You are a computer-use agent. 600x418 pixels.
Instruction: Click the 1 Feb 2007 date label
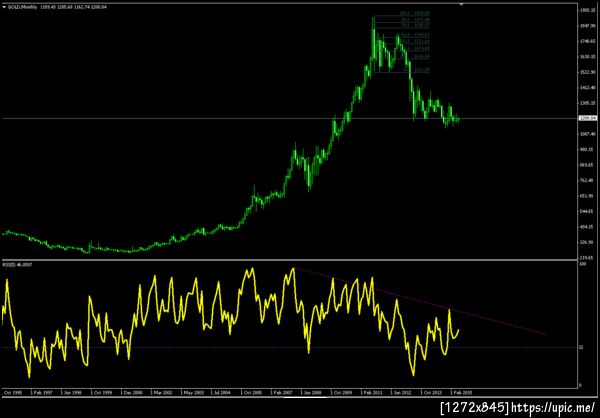[282, 392]
